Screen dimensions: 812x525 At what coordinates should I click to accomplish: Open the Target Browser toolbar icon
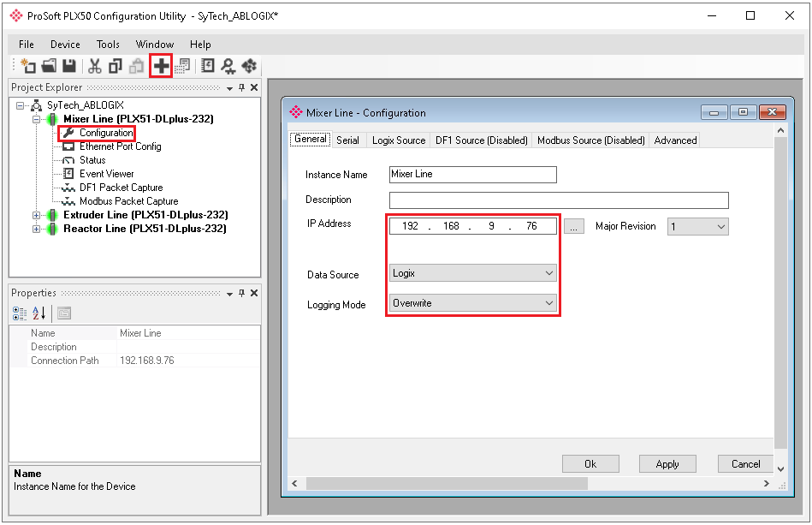click(228, 66)
